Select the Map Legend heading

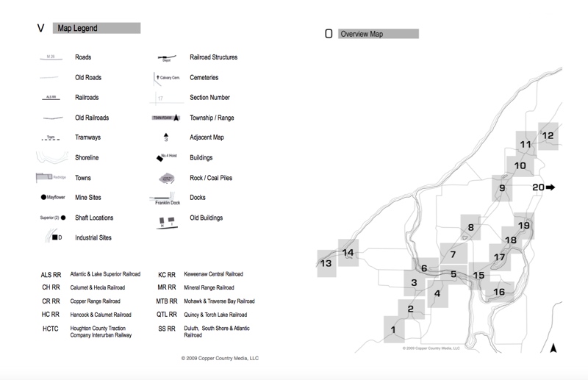[97, 28]
